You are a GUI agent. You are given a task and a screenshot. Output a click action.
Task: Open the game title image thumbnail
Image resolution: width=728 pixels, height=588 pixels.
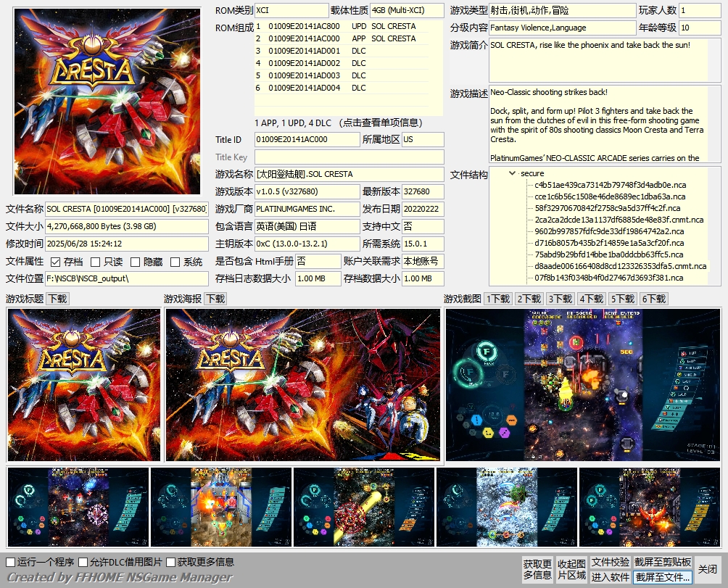(x=84, y=385)
